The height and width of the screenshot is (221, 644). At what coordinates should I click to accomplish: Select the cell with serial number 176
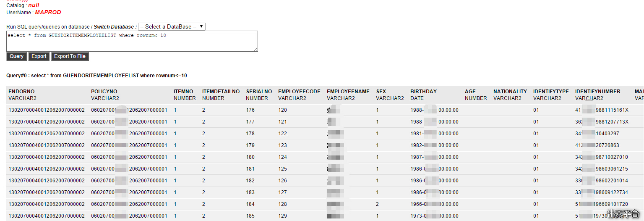point(250,110)
